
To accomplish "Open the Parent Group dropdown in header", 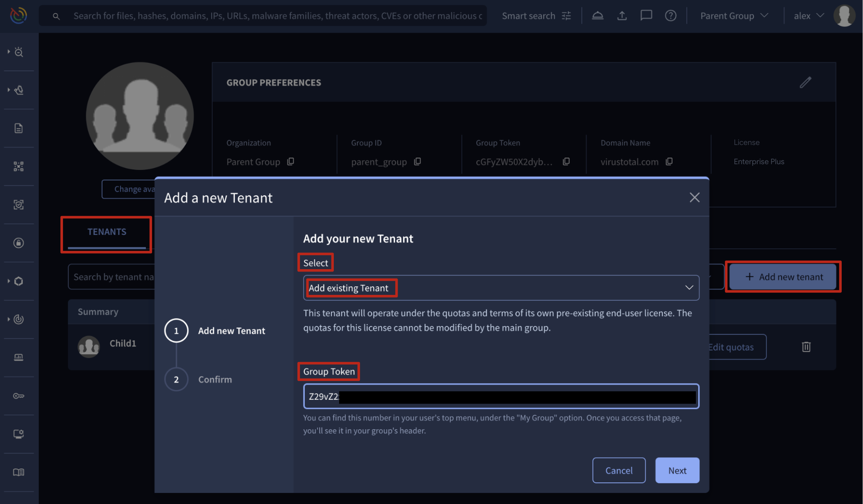I will pos(734,16).
